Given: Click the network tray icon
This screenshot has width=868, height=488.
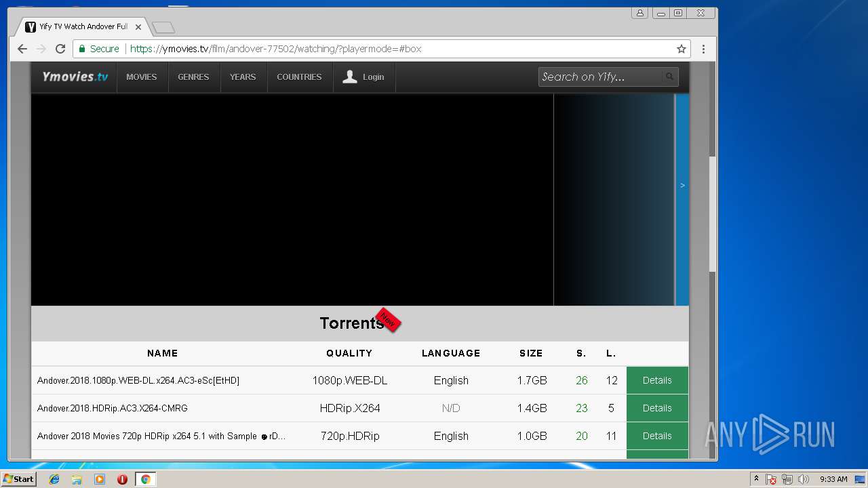Looking at the screenshot, I should click(x=787, y=479).
